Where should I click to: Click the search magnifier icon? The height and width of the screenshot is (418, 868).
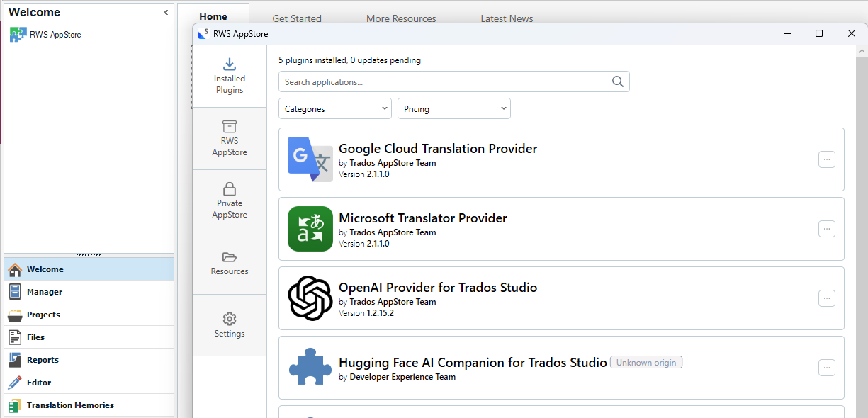point(618,81)
